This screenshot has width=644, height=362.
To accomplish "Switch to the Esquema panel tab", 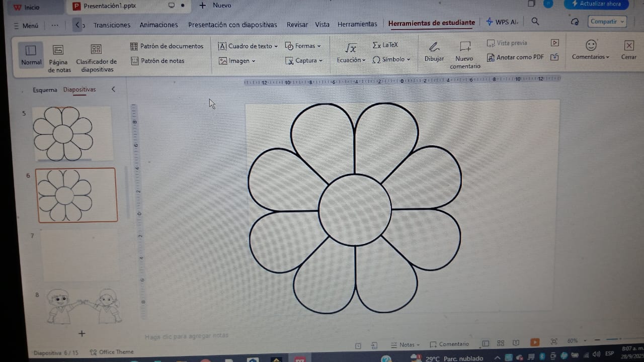I will [x=45, y=90].
